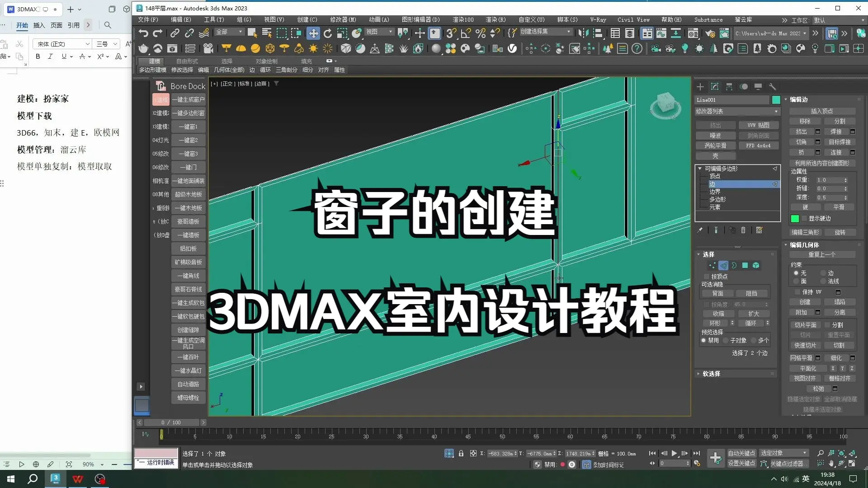The width and height of the screenshot is (868, 488).
Task: Open the Utilities wrench panel tab
Action: [x=773, y=87]
